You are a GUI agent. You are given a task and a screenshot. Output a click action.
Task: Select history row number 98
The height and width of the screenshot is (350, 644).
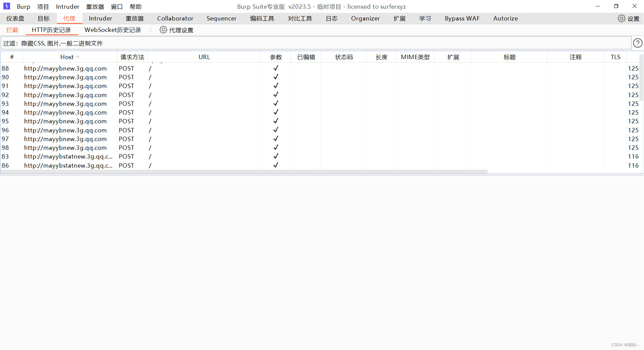click(x=320, y=148)
